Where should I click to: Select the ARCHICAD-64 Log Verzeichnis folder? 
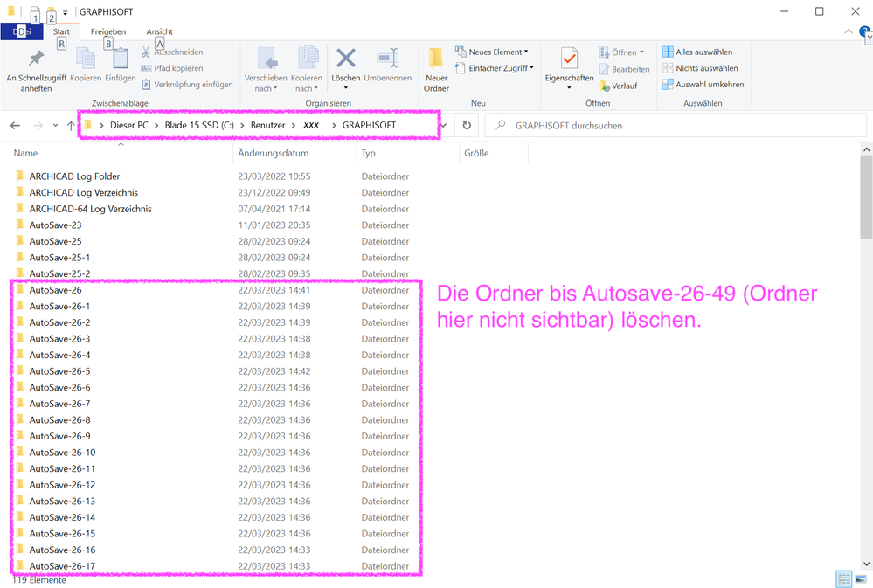pos(90,208)
